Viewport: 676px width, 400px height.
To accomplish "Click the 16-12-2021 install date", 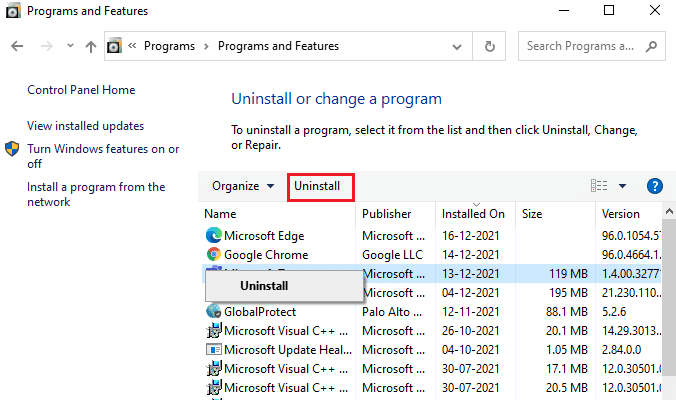I will pyautogui.click(x=470, y=236).
